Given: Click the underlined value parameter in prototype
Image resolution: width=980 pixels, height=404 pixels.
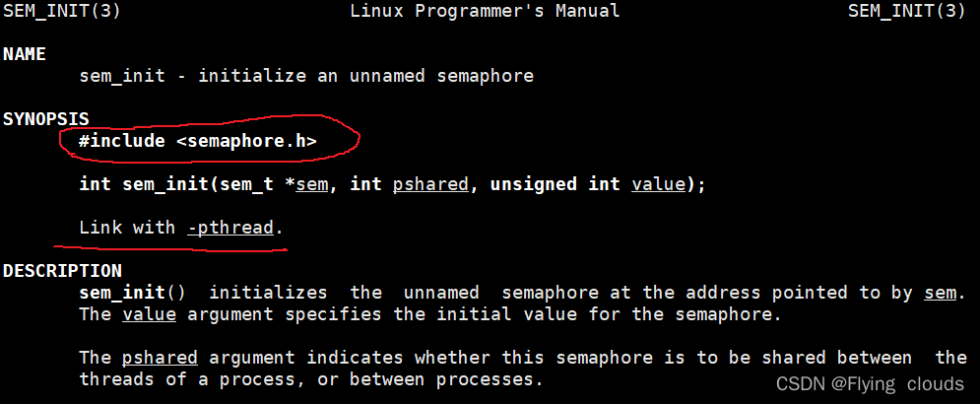Looking at the screenshot, I should (658, 184).
